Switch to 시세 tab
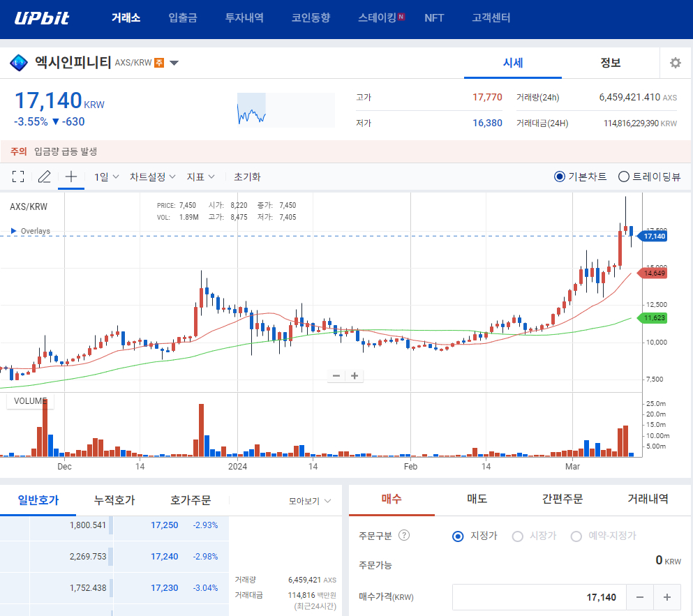Viewport: 693px width, 616px height. point(513,63)
